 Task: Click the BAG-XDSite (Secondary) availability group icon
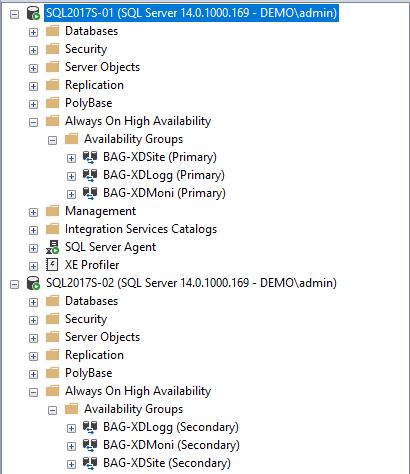(x=90, y=463)
